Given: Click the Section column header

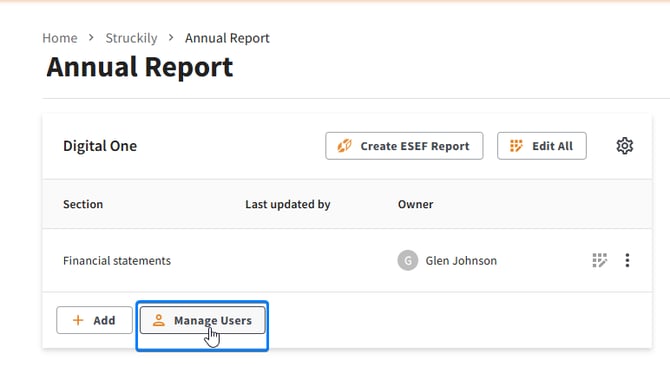Looking at the screenshot, I should [x=83, y=204].
